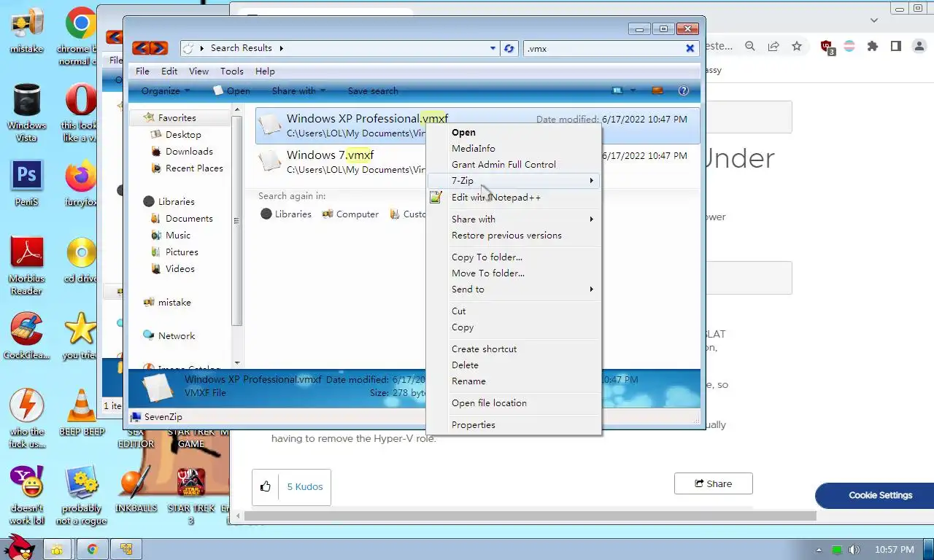Open the Share with toolbar dropdown

[x=298, y=91]
